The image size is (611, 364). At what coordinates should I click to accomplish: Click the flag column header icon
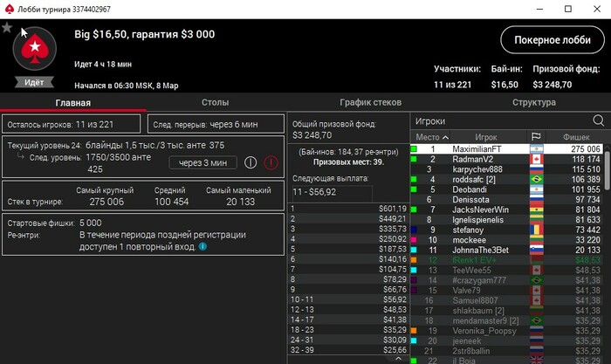(536, 137)
